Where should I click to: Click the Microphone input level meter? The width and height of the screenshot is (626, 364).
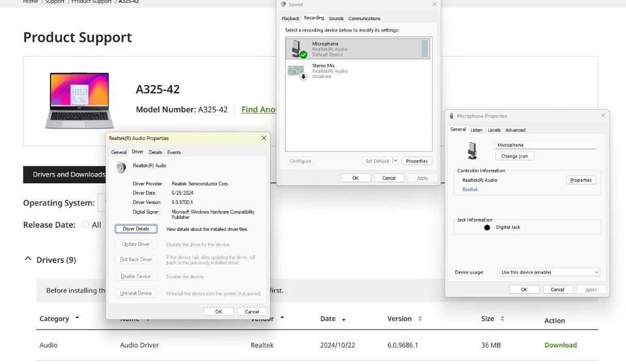425,49
